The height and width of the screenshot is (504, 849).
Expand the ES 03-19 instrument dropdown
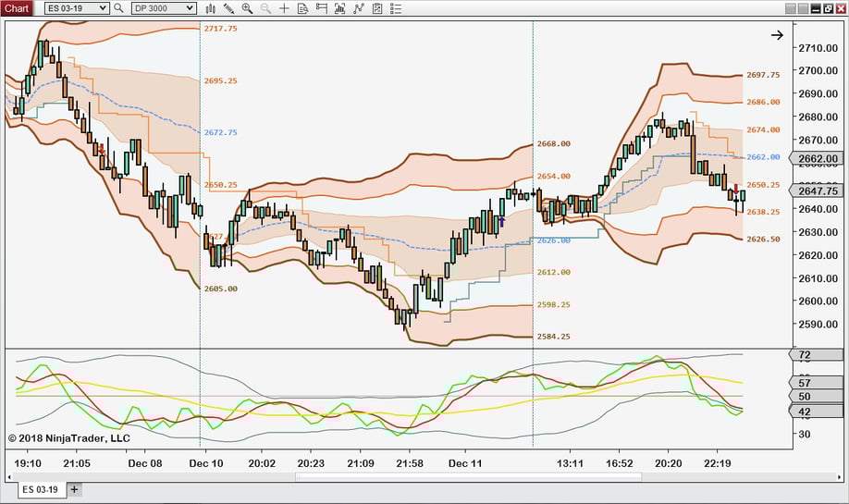pos(103,8)
